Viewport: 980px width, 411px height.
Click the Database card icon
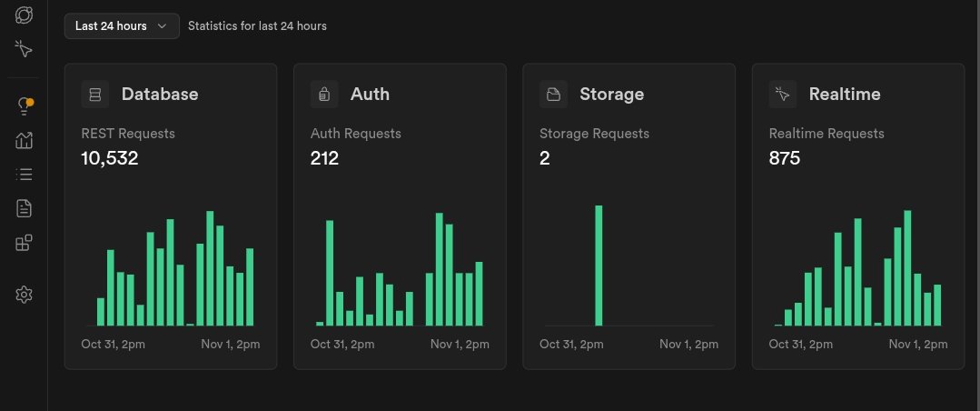pyautogui.click(x=95, y=95)
